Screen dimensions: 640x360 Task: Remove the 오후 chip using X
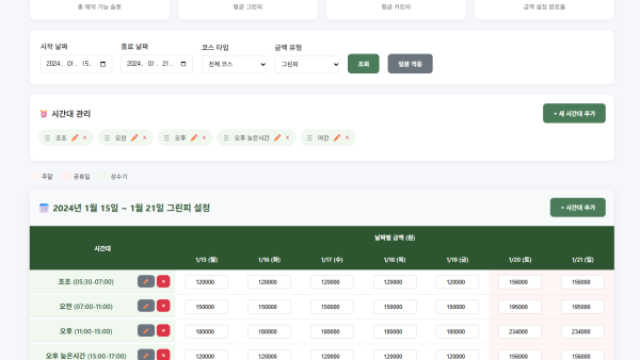coord(204,138)
